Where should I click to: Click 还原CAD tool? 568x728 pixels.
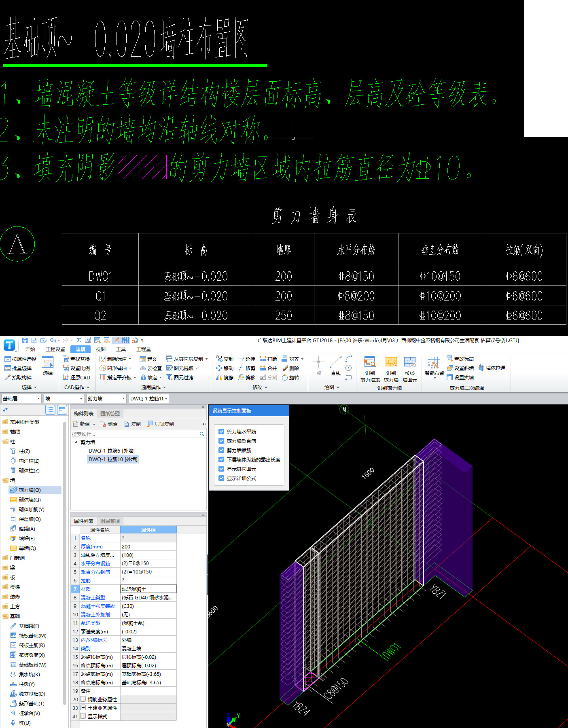pyautogui.click(x=76, y=377)
